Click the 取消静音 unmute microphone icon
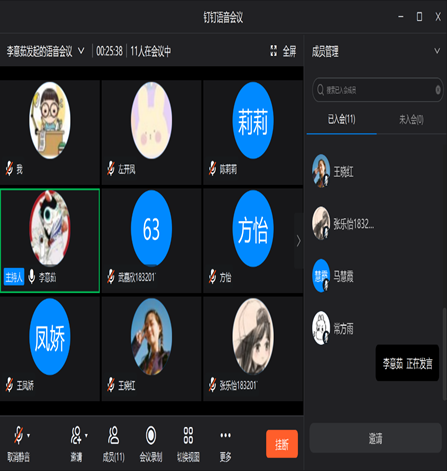Screen dimensions: 447x471 pyautogui.click(x=19, y=435)
